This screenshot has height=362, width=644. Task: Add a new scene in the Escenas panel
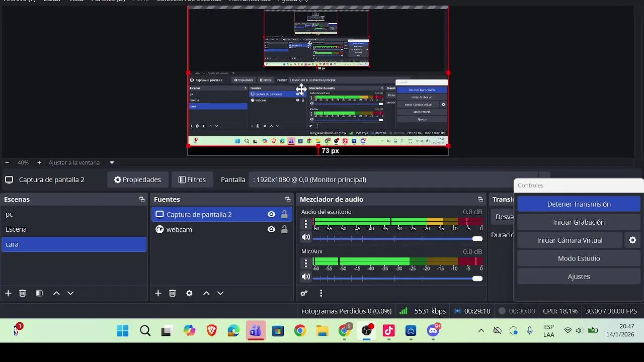(x=8, y=293)
